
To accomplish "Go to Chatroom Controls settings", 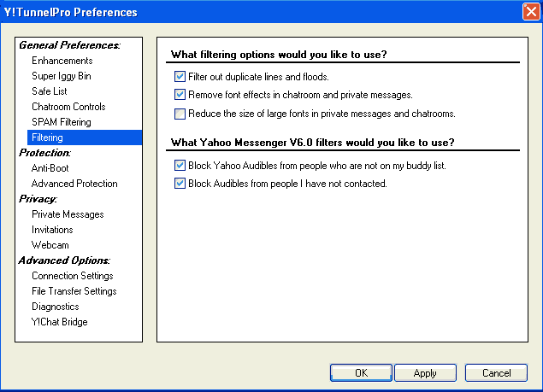I will click(x=68, y=107).
